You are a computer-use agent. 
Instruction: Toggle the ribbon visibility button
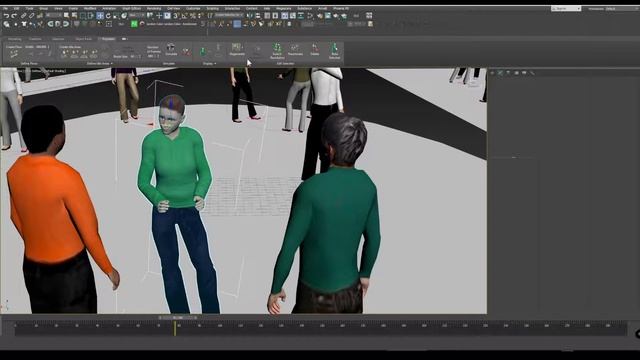pos(284,16)
